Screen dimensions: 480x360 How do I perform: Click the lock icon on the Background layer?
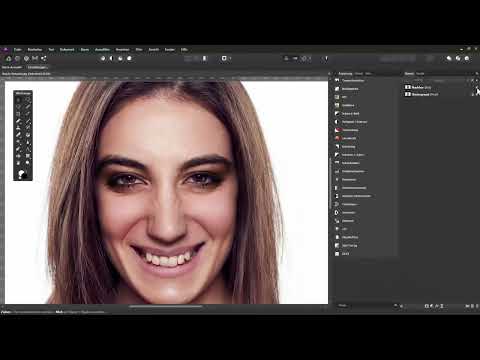pos(473,95)
